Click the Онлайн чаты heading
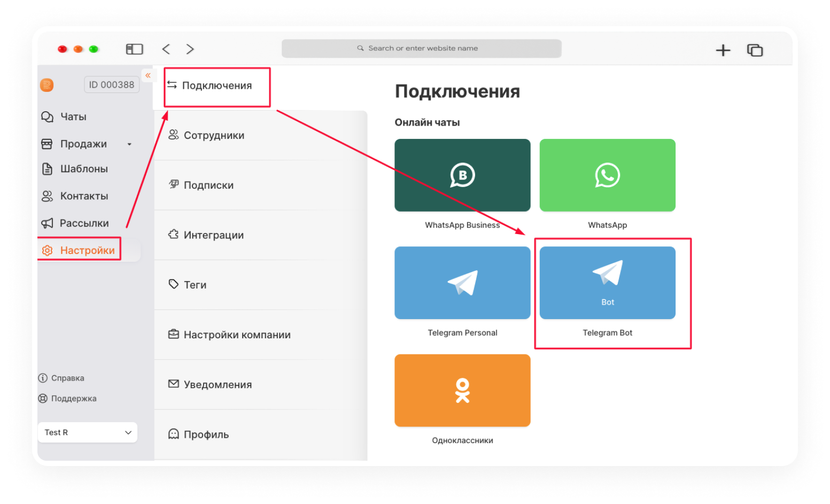Screen dimensions: 830x504 click(427, 122)
